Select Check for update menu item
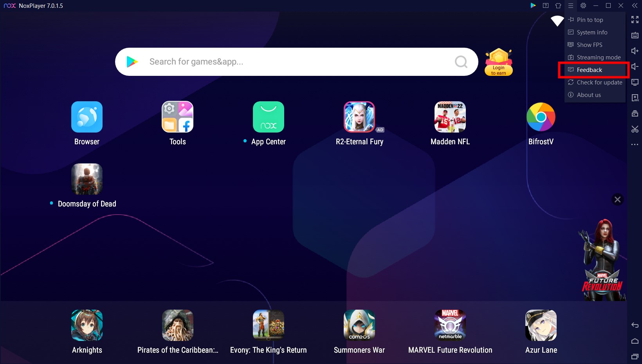 click(x=595, y=82)
